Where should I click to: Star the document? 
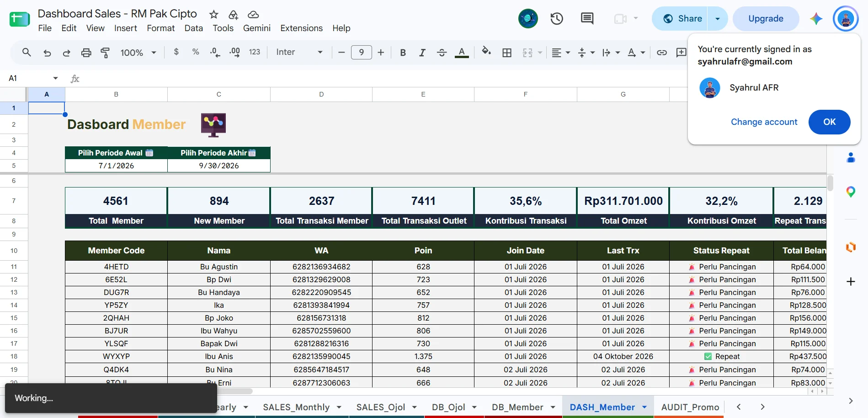coord(213,15)
